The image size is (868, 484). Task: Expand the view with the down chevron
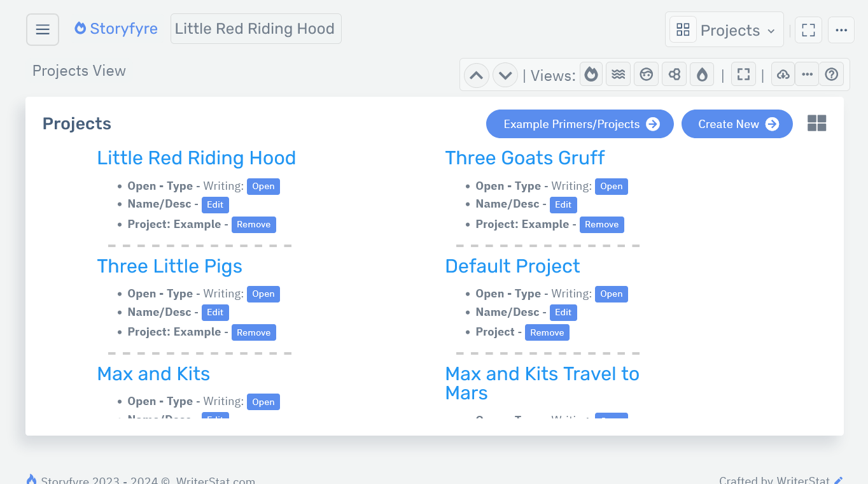(x=505, y=75)
